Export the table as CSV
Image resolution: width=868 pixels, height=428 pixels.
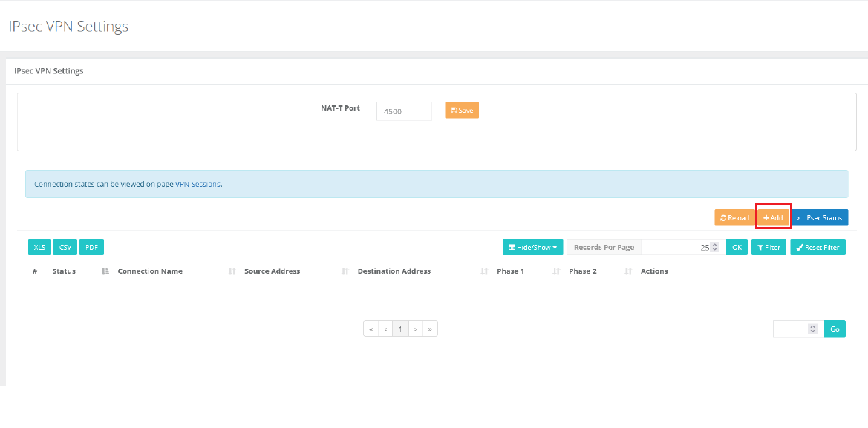65,248
